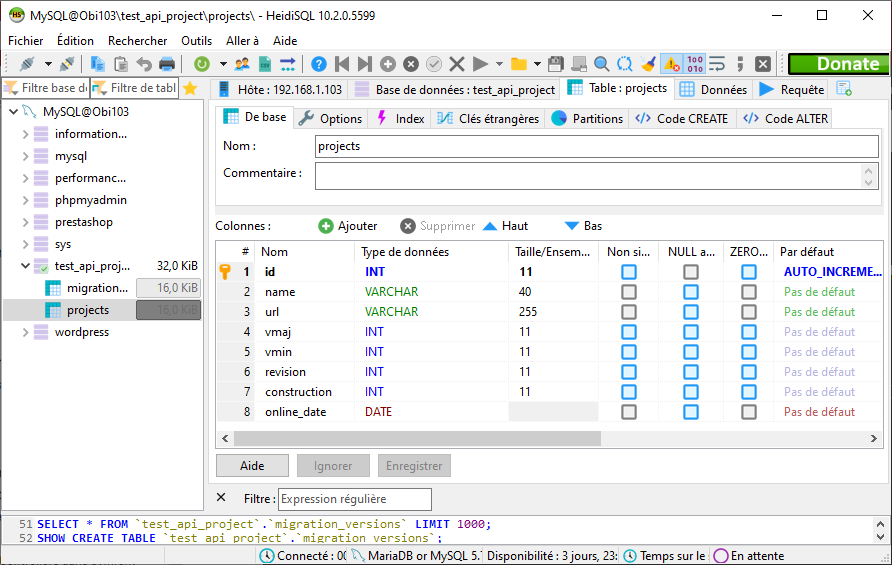Toggle the unsigned checkbox for vmaj column
The image size is (892, 565).
(629, 332)
